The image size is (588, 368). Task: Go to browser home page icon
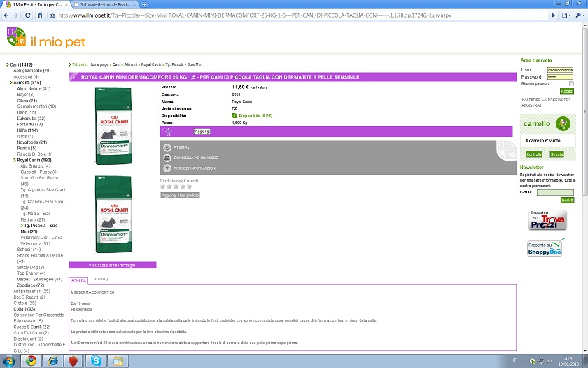(x=40, y=15)
